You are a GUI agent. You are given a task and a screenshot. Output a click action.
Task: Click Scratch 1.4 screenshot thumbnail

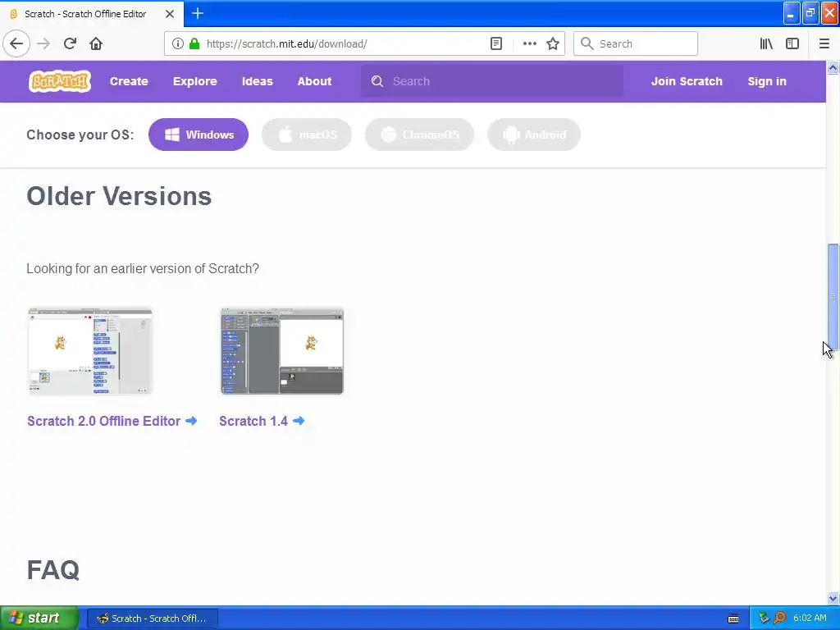pos(282,351)
